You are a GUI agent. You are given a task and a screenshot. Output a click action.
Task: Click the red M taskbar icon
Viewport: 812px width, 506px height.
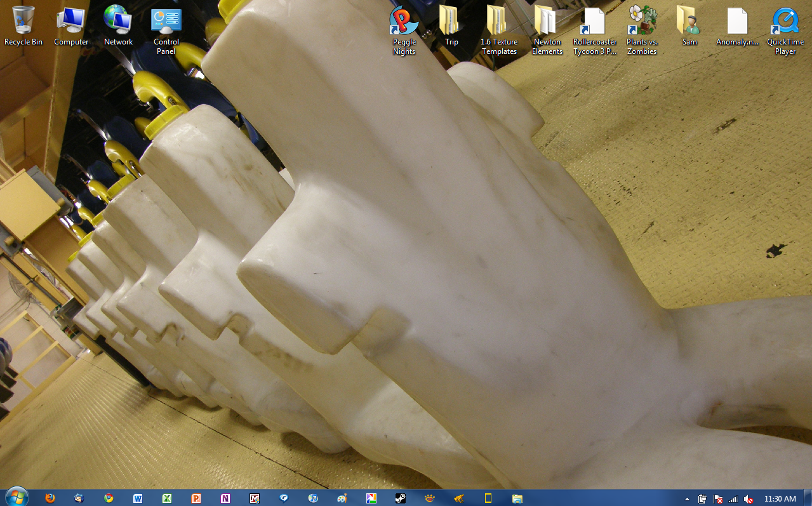(255, 498)
